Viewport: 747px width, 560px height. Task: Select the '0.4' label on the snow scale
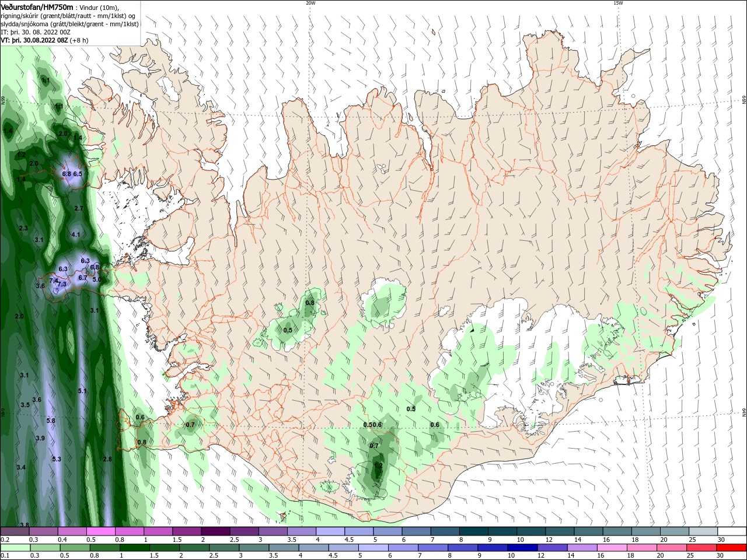(62, 540)
